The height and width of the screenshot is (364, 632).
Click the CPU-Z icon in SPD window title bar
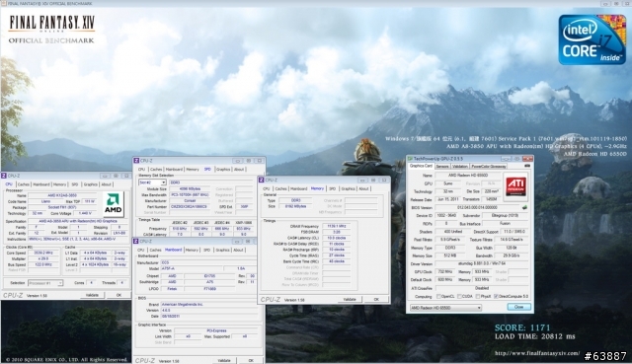pos(136,161)
